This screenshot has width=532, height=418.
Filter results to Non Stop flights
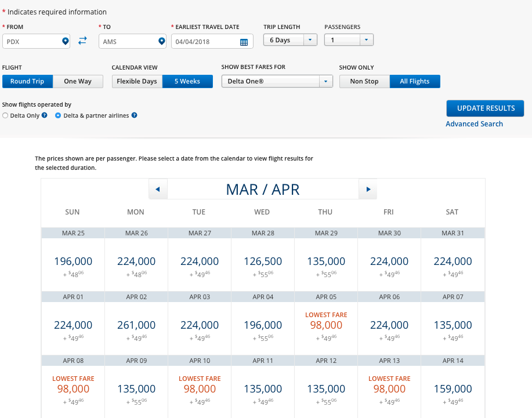click(x=364, y=81)
